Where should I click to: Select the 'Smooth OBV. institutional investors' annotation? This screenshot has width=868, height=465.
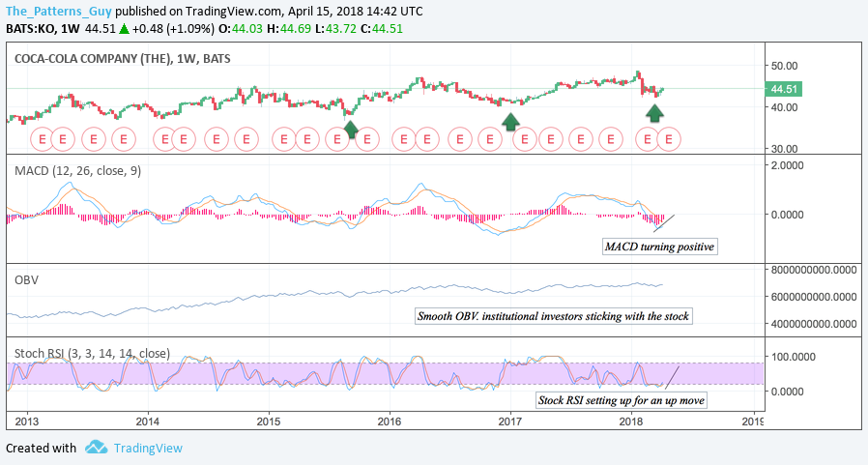point(553,316)
